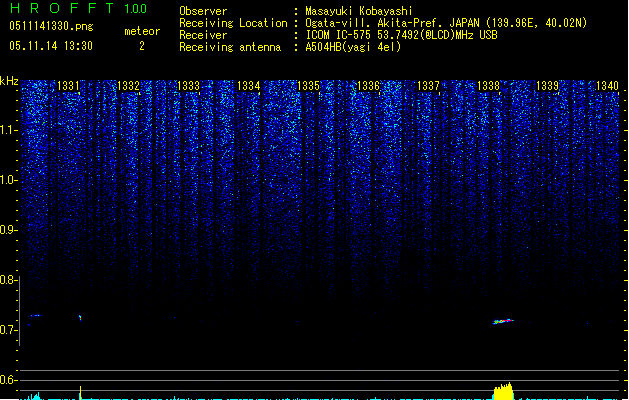Click the 1.1 frequency axis label
Screen dimensions: 629x400
tap(9, 130)
